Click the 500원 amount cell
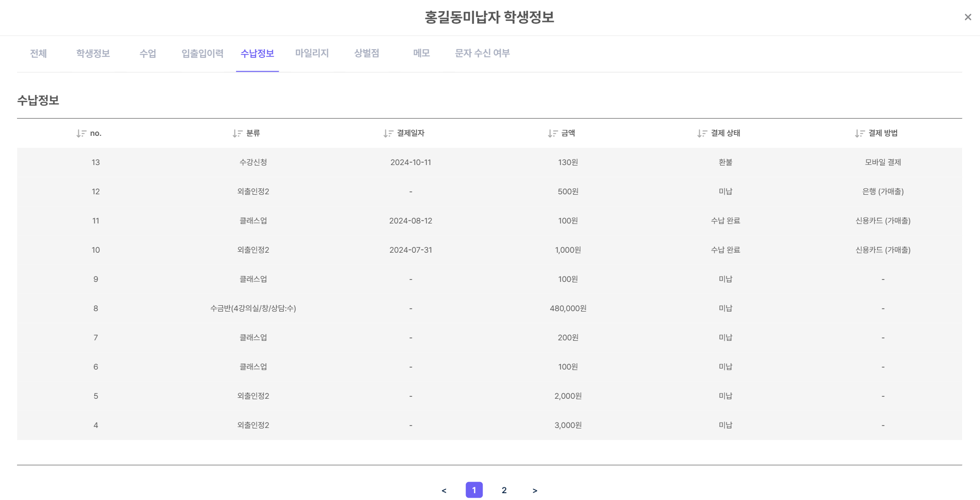The height and width of the screenshot is (500, 980). (x=568, y=192)
